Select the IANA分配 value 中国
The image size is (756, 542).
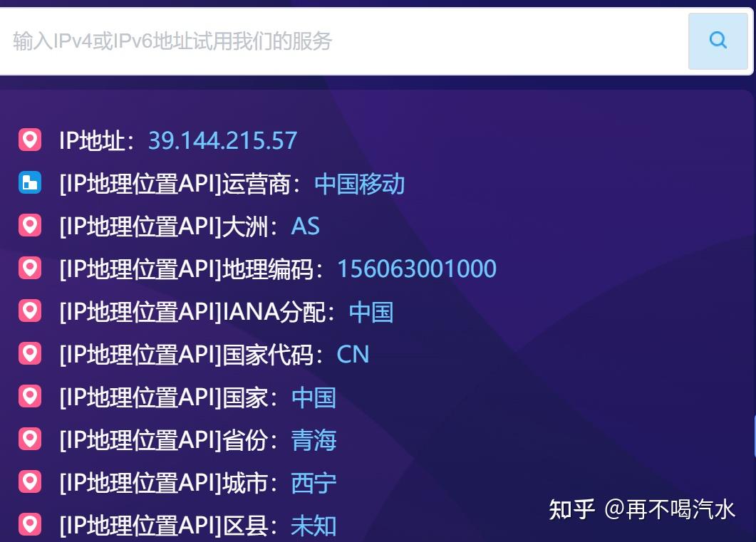pyautogui.click(x=371, y=312)
